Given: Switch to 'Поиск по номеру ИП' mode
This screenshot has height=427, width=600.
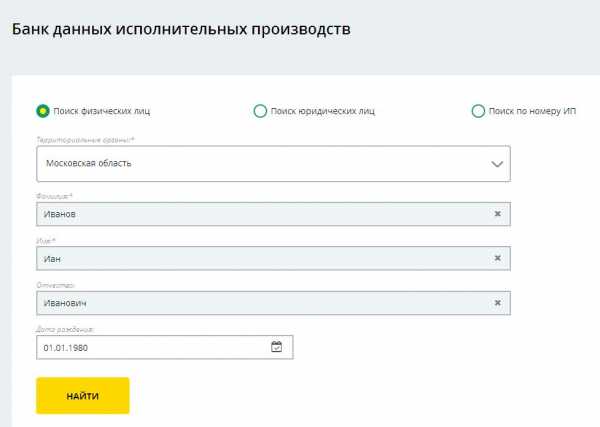Looking at the screenshot, I should (x=478, y=111).
